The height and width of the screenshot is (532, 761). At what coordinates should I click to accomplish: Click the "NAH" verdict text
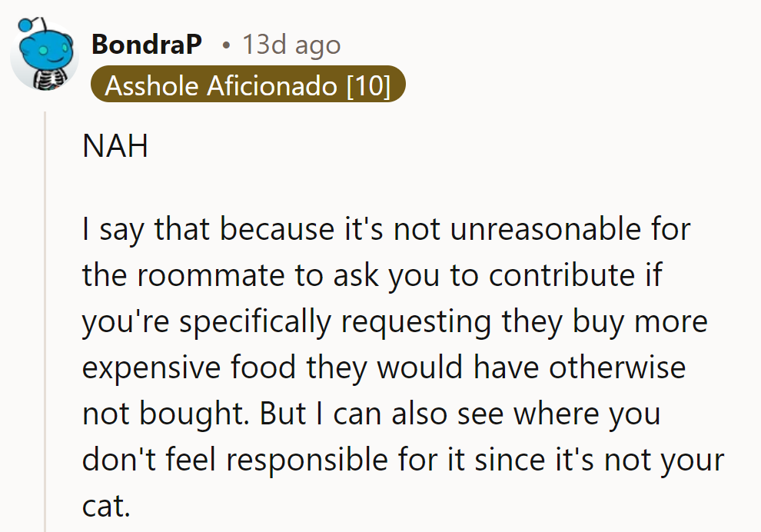[x=115, y=146]
